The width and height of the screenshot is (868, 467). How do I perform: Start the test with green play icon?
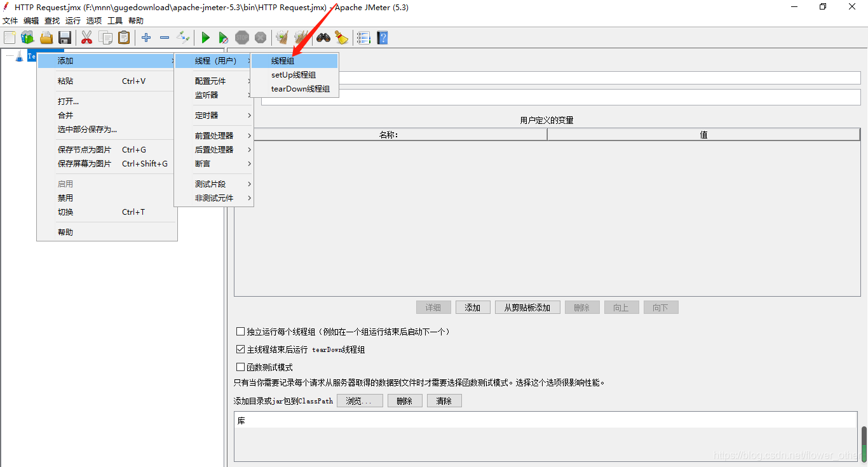pos(205,38)
